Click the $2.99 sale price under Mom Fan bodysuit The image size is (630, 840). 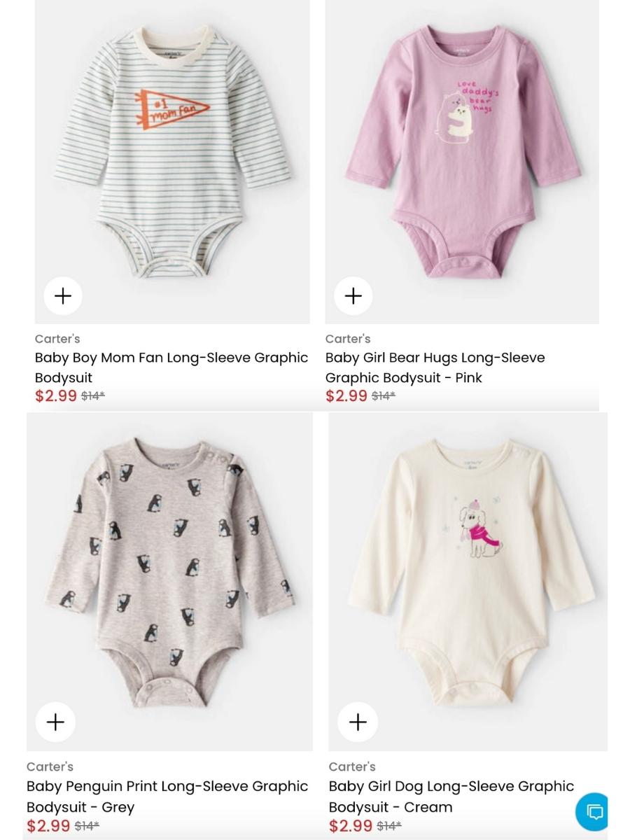(56, 395)
